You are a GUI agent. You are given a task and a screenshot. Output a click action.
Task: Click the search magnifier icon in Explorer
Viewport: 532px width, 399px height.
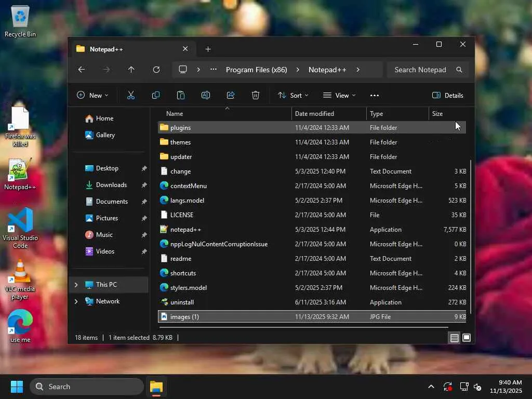459,70
